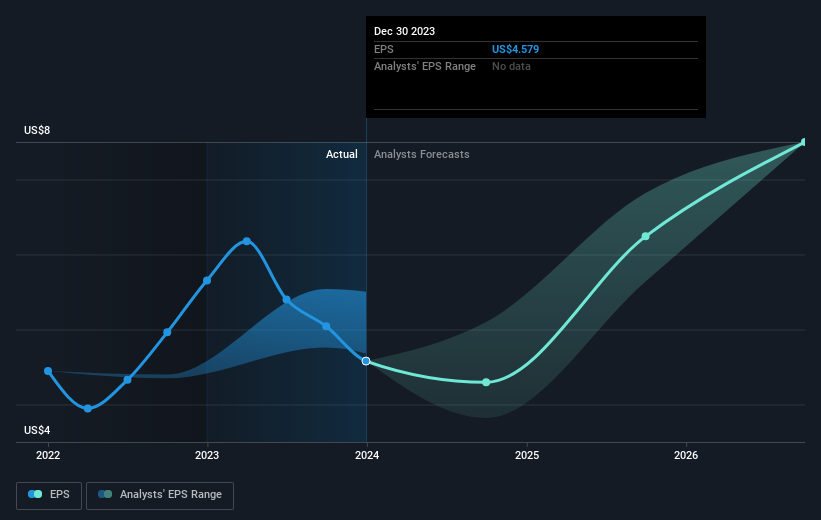
Task: Click the Analysts' EPS Range legend color icon
Action: [x=105, y=494]
